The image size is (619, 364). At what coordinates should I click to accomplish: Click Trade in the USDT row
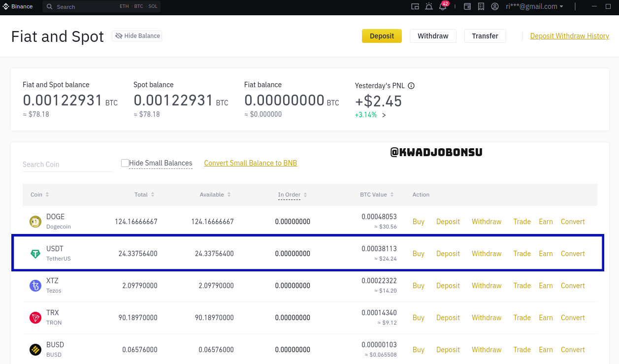pyautogui.click(x=522, y=254)
